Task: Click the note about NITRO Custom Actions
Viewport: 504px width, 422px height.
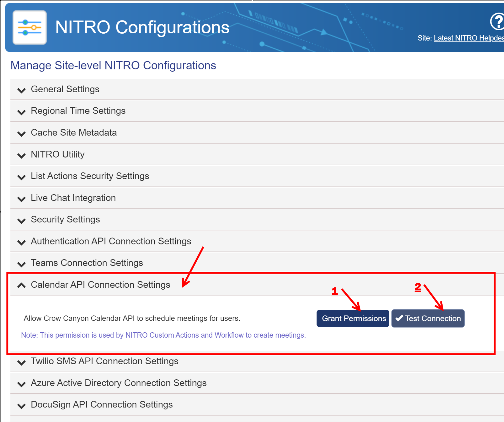Action: click(x=163, y=335)
